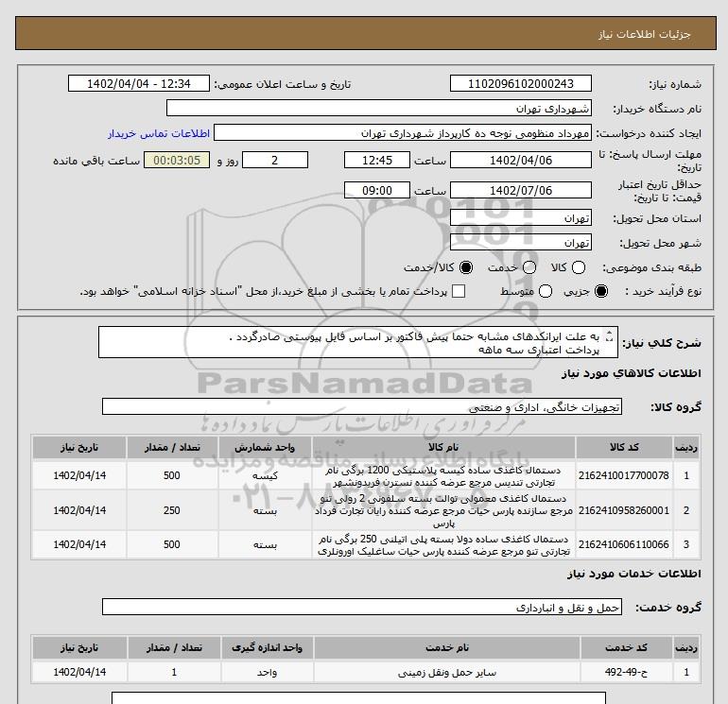Click goods code 2162410958260001
728x704 pixels.
point(624,510)
